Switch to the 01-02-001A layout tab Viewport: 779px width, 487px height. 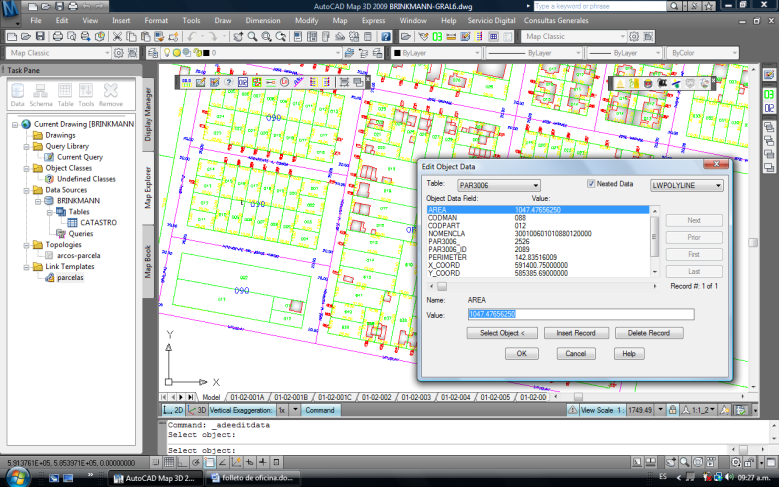click(247, 397)
